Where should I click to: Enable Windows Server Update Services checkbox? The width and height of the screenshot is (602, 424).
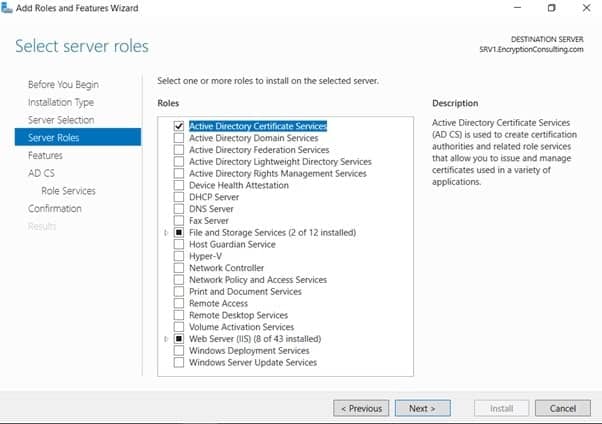click(179, 362)
